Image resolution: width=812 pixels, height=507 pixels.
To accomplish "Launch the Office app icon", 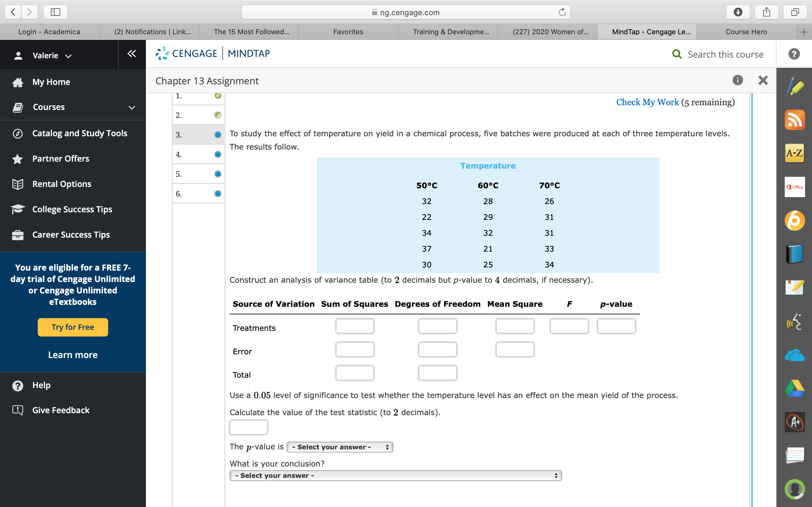I will pos(795,187).
